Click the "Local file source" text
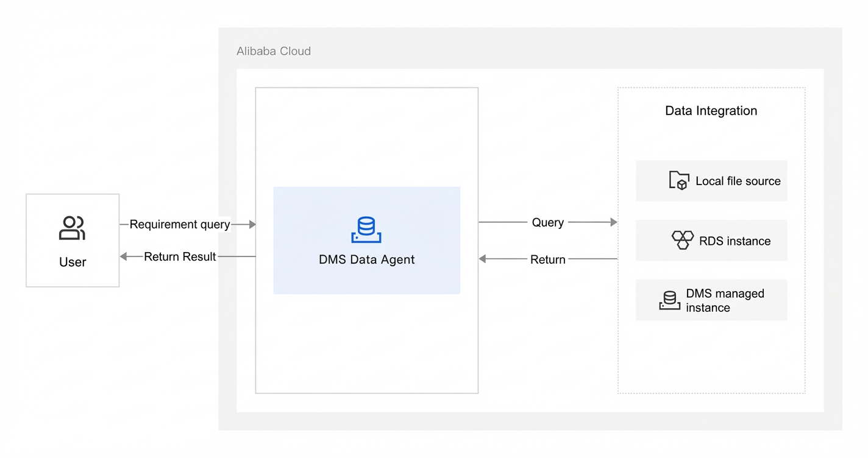The image size is (868, 458). click(738, 181)
